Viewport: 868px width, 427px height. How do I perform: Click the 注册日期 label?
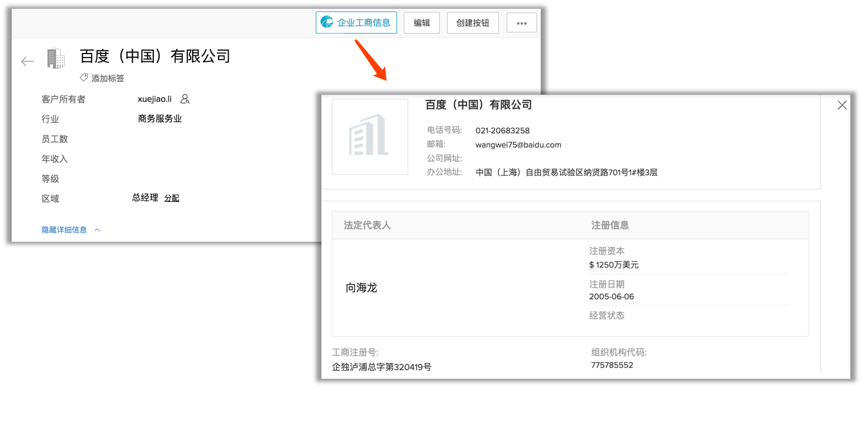(607, 284)
